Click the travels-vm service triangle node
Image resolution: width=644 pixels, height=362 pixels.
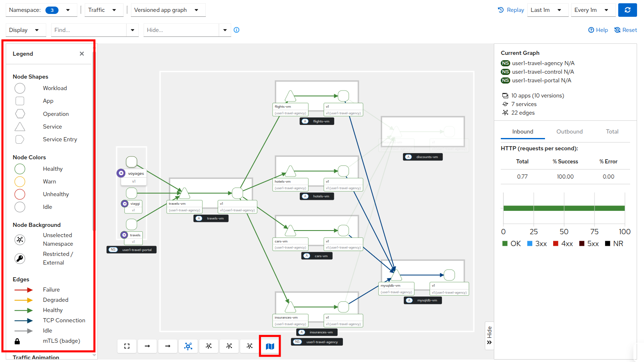(185, 193)
